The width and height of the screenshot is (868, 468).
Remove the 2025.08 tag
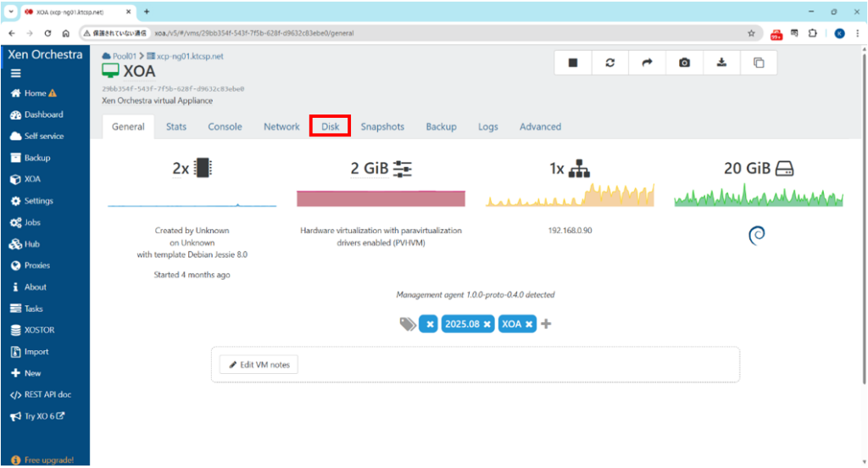click(487, 324)
